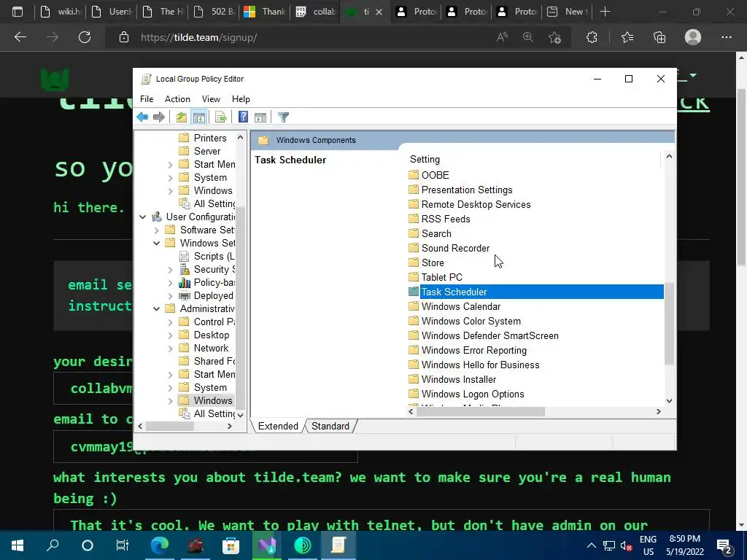This screenshot has width=747, height=560.
Task: Select the OOBE folder
Action: point(435,175)
